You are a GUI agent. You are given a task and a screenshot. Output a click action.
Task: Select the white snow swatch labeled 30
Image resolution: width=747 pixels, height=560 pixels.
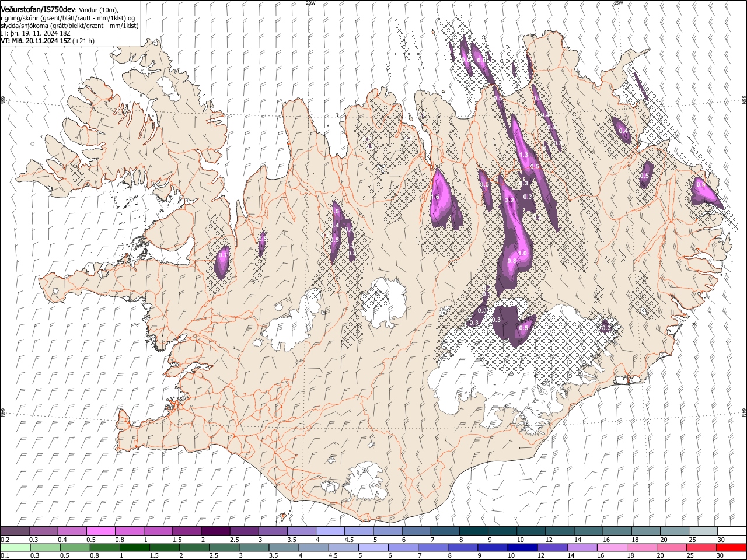click(731, 531)
